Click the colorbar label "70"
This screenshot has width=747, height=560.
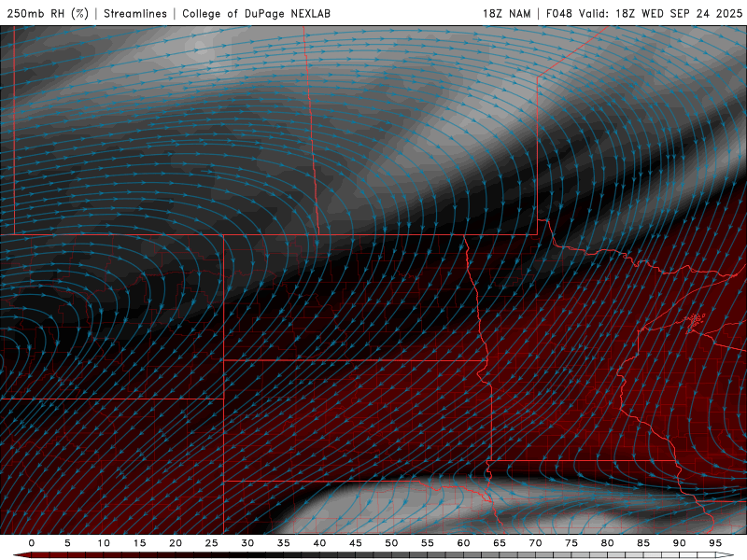[535, 543]
